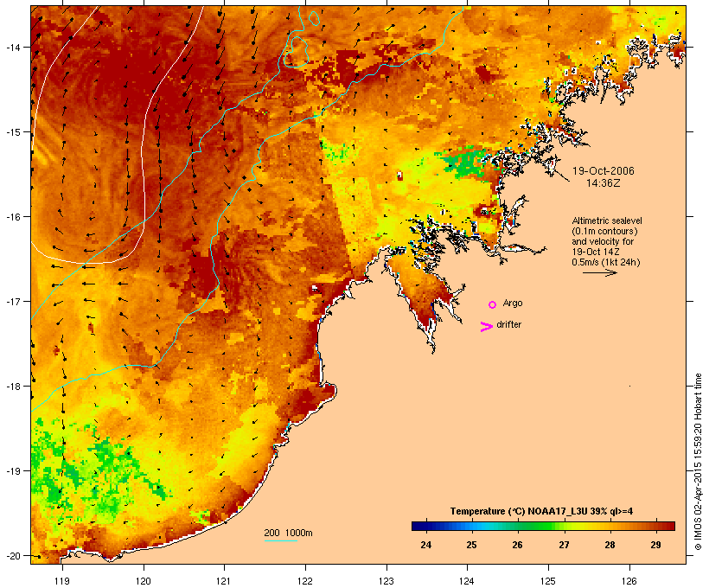Click the 'drifter' legend label
The image size is (709, 588).
508,324
